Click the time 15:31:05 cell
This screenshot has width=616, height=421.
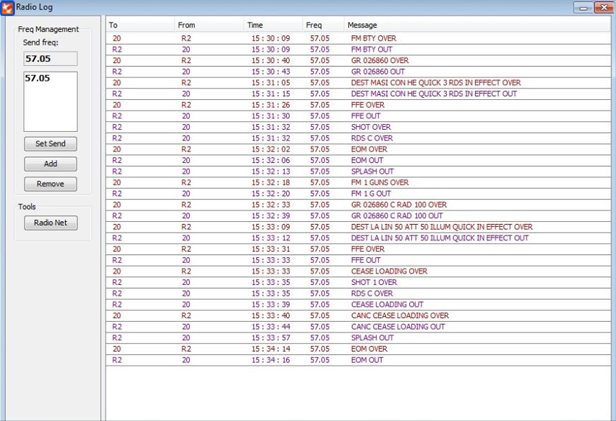tap(271, 83)
